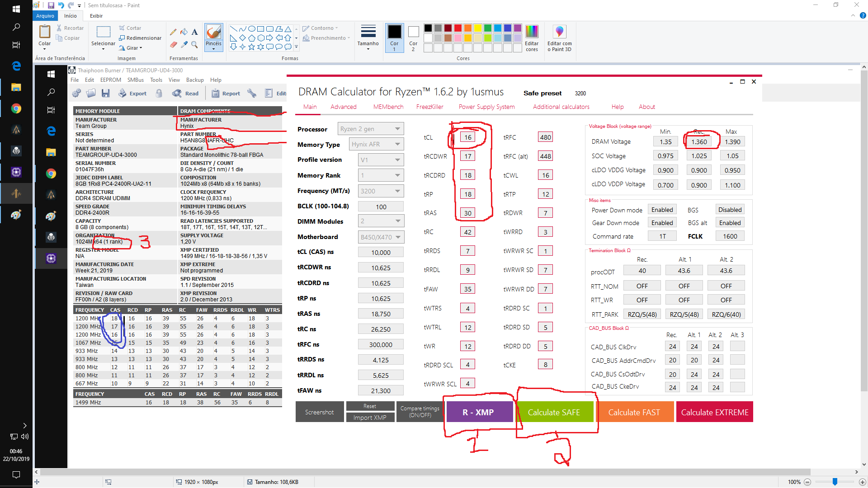Viewport: 868px width, 488px height.
Task: Click the Undo arrow in title bar
Action: [61, 5]
